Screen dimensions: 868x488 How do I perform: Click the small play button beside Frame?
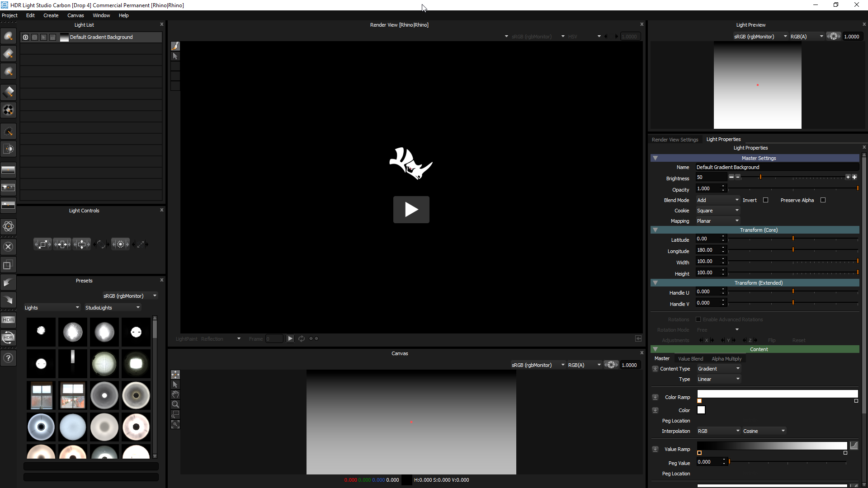pos(290,338)
